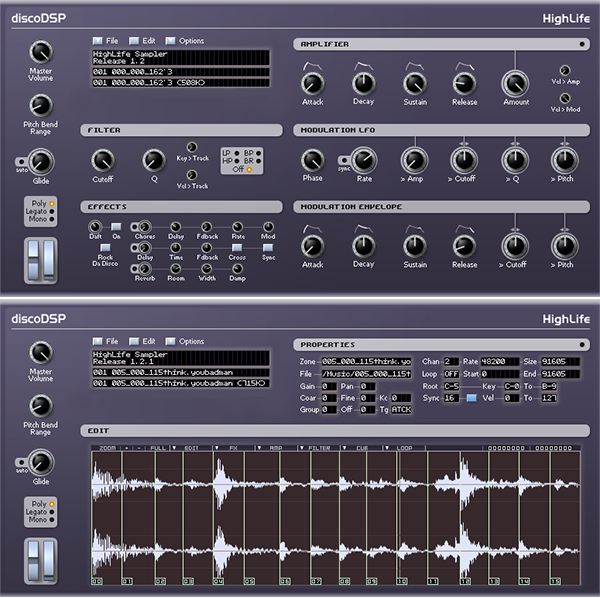Toggle the Rock Da Disco switch

[x=105, y=248]
